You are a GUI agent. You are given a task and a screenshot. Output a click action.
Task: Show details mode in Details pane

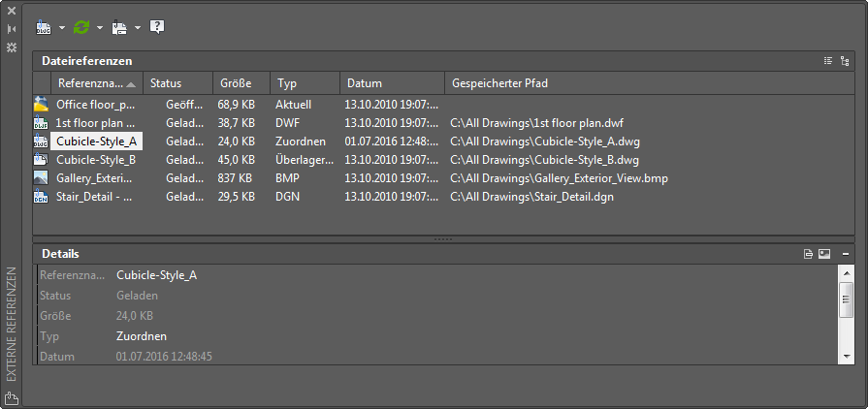[x=808, y=254]
